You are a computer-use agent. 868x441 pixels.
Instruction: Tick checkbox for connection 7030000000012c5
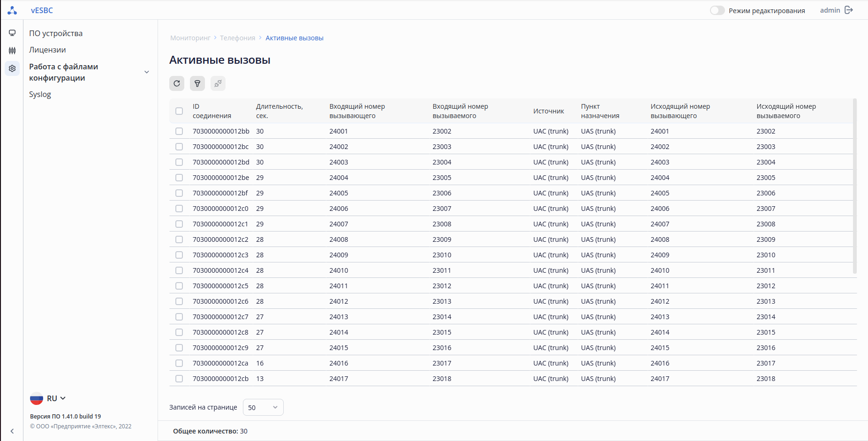[x=179, y=286]
